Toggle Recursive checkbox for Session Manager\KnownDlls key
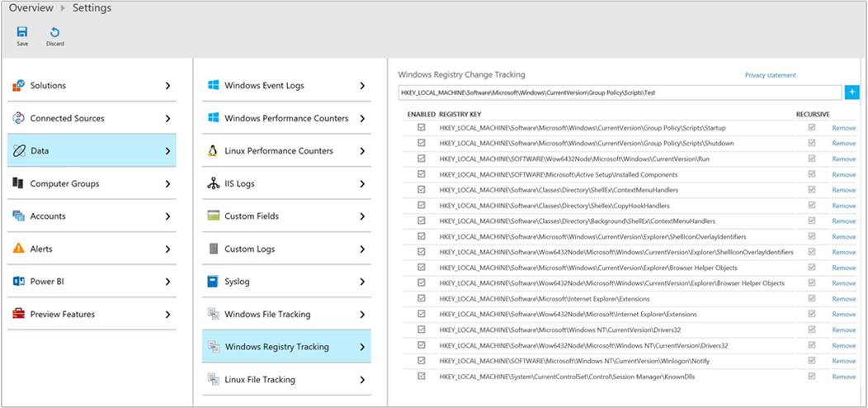This screenshot has height=408, width=868. (812, 376)
